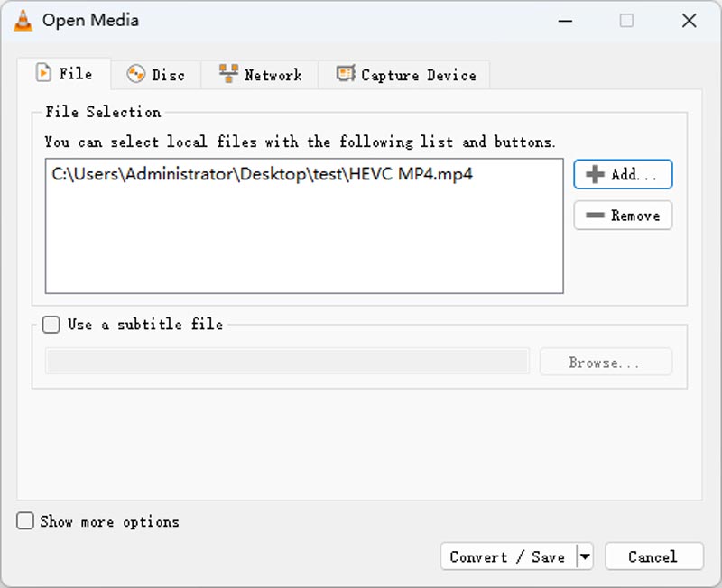Open the Network tab

pyautogui.click(x=261, y=76)
